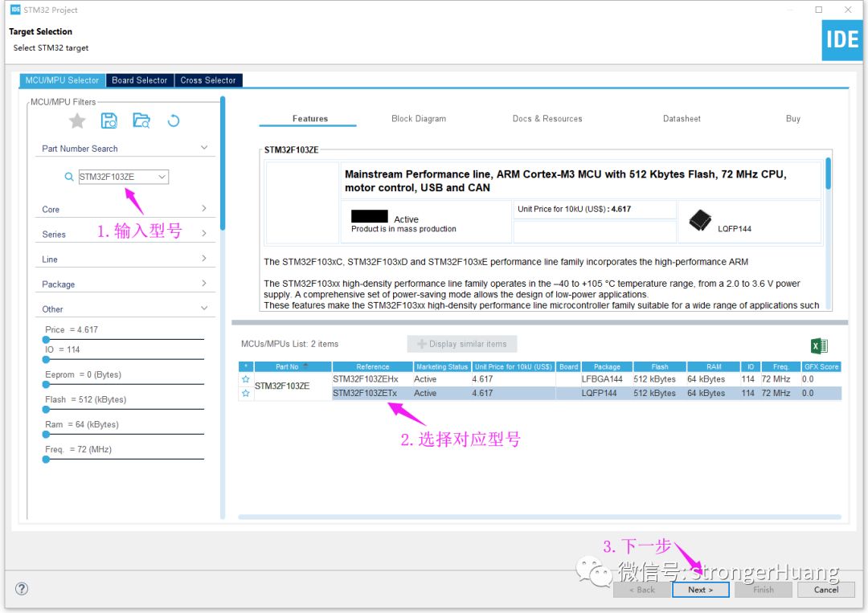Reset all MCU filters icon
The height and width of the screenshot is (613, 868).
click(174, 120)
